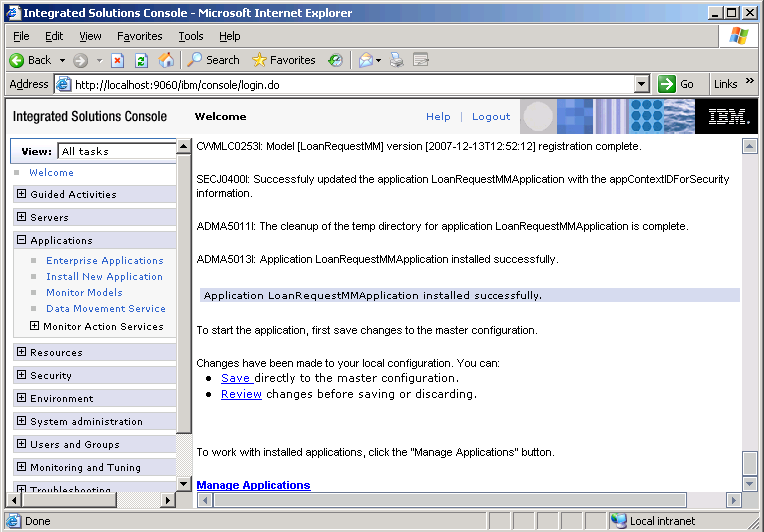
Task: Expand the Monitoring and Tuning section
Action: 21,466
